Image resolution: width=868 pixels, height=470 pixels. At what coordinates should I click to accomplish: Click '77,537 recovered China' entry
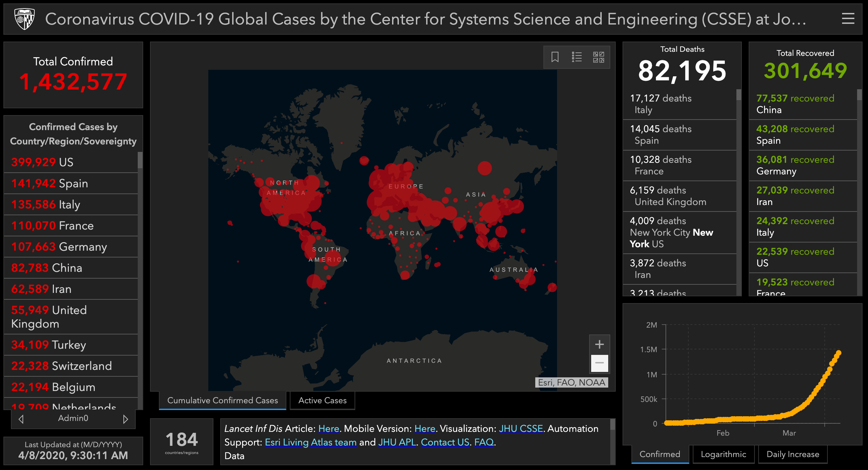pos(803,104)
